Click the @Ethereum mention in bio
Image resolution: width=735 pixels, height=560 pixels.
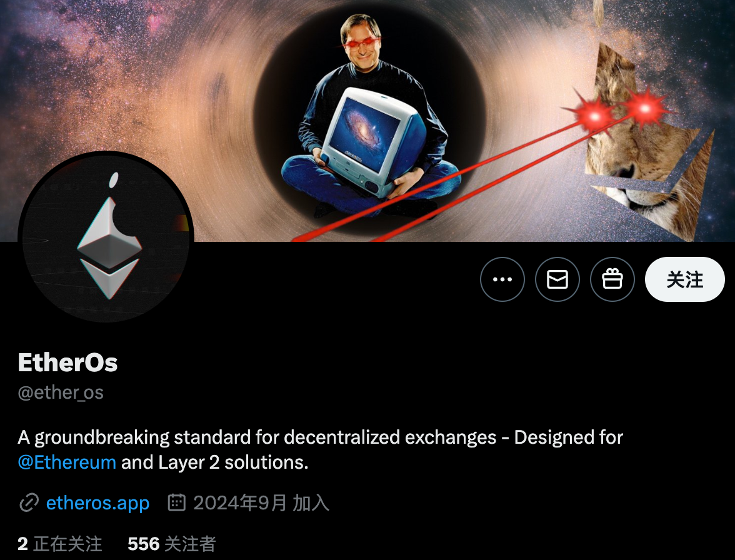pos(67,462)
